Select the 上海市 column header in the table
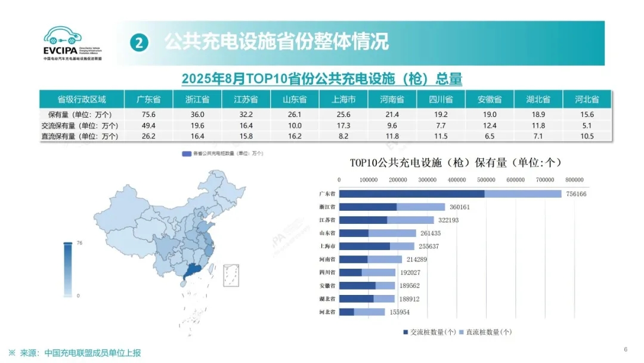This screenshot has width=644, height=363. pyautogui.click(x=343, y=99)
